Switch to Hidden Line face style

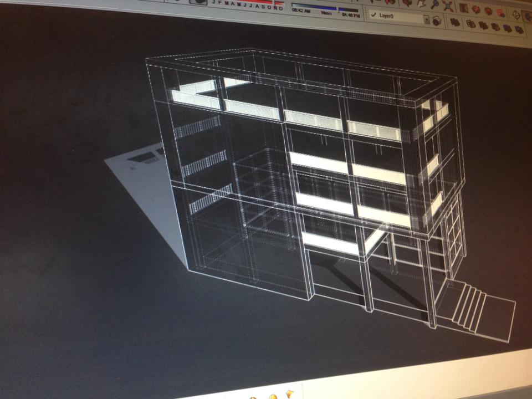coord(483,25)
